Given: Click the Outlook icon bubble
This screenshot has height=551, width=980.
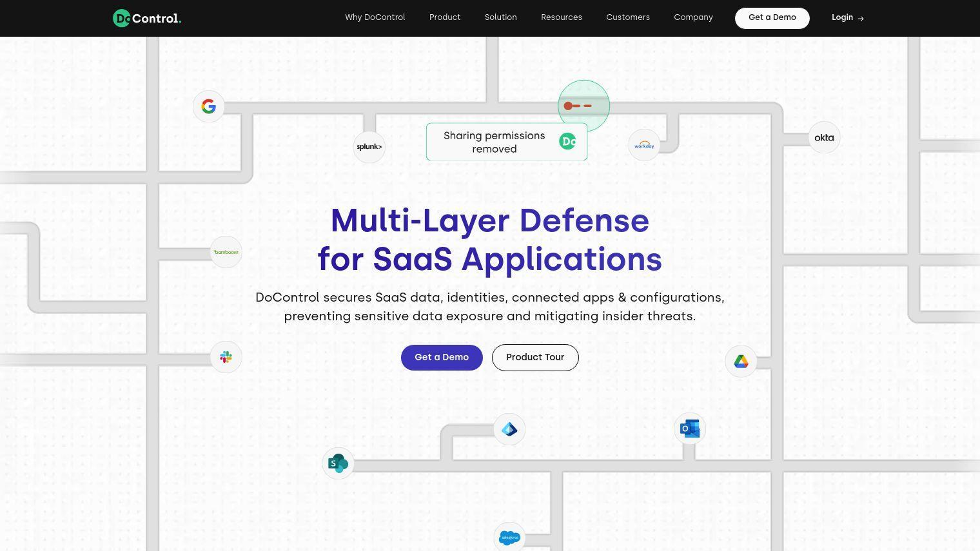Looking at the screenshot, I should tap(690, 429).
